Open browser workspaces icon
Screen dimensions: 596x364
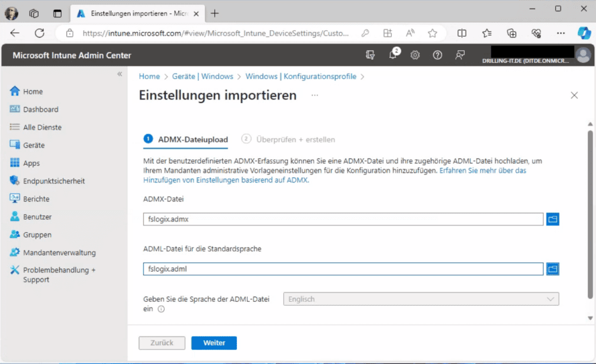click(x=34, y=13)
